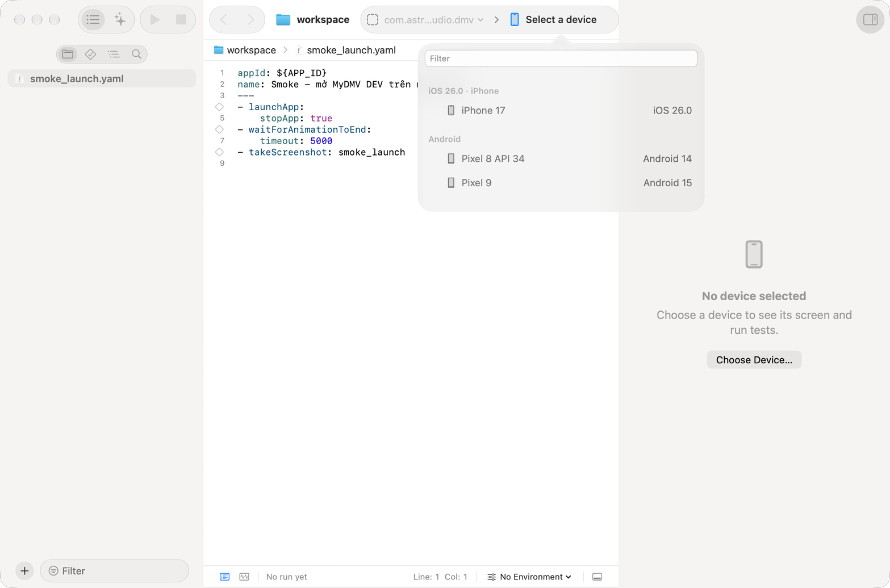Choose Pixel 8 API 34 device

point(561,159)
